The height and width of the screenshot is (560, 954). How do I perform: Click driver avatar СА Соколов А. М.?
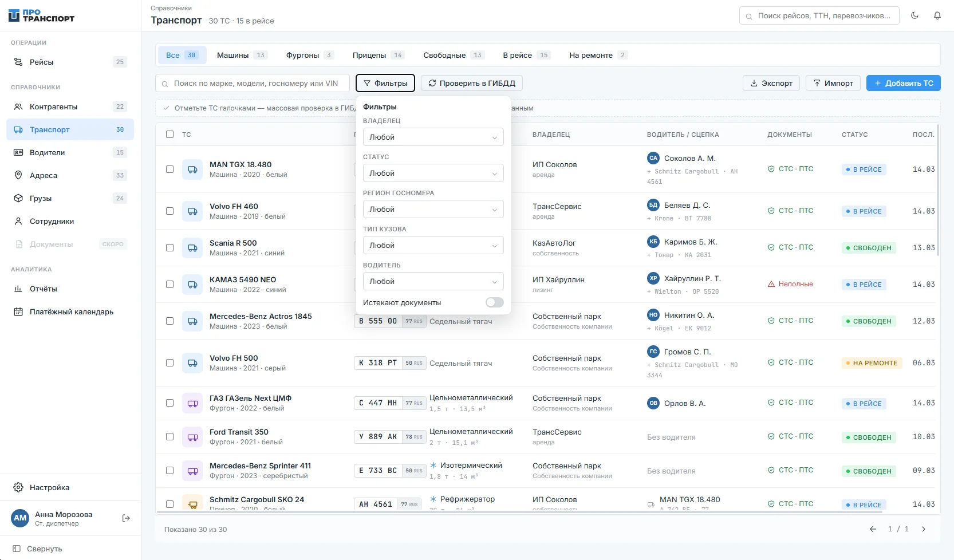pyautogui.click(x=653, y=158)
